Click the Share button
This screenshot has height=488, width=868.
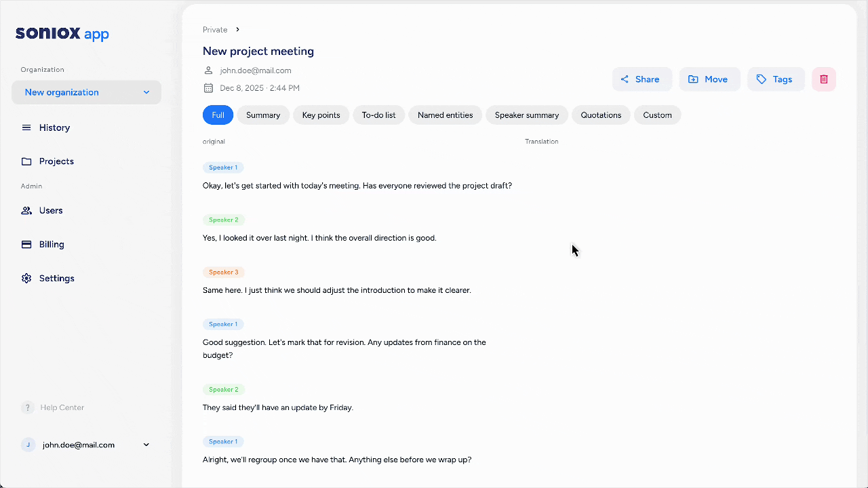[x=642, y=79]
